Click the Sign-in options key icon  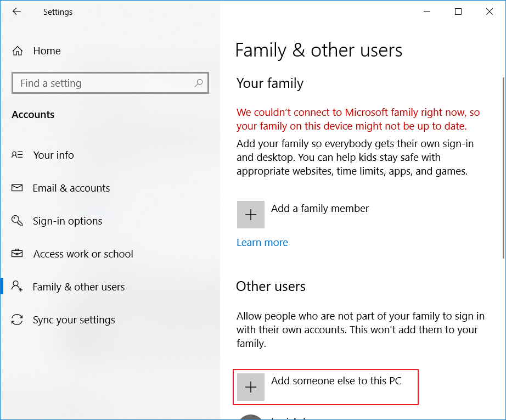[17, 221]
